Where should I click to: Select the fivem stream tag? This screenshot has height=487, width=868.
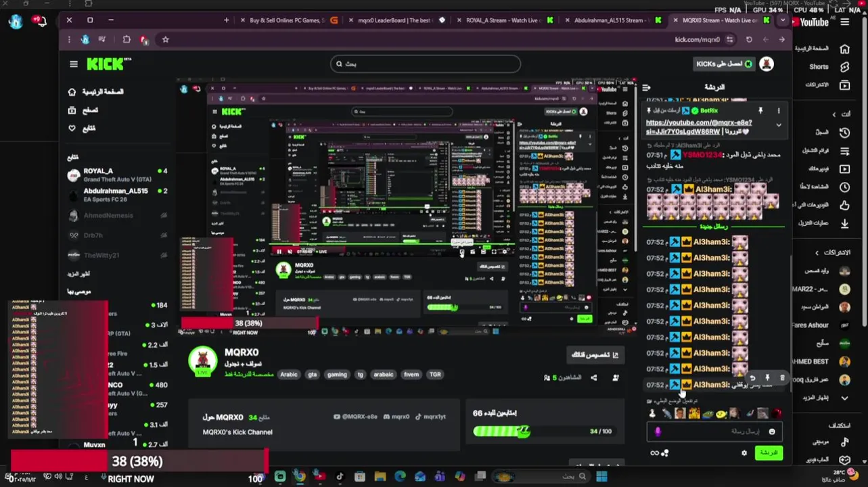click(x=411, y=375)
